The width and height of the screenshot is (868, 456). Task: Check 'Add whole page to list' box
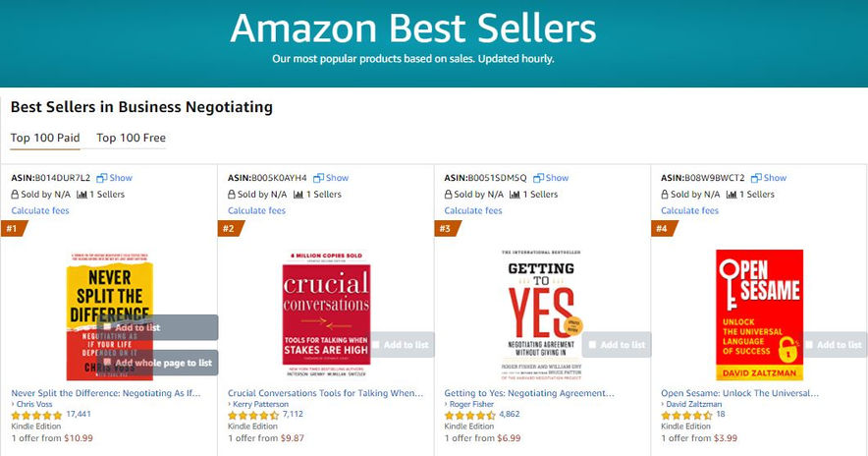click(107, 363)
